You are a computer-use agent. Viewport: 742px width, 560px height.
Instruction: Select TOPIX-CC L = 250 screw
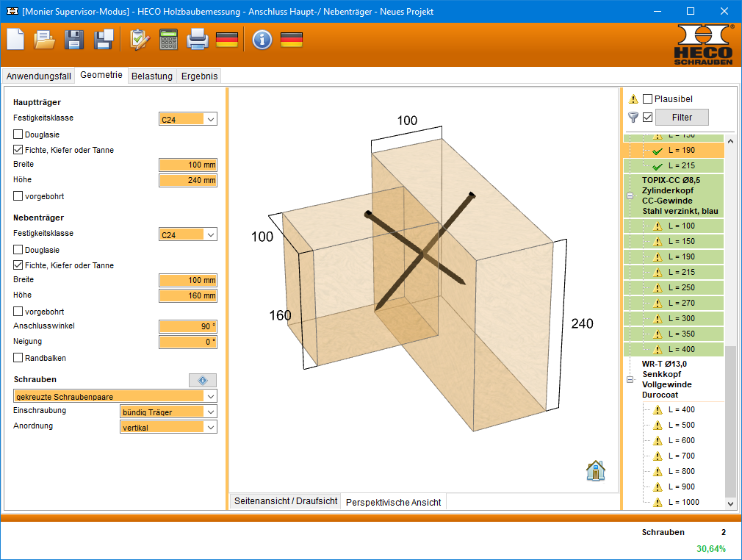pyautogui.click(x=682, y=287)
